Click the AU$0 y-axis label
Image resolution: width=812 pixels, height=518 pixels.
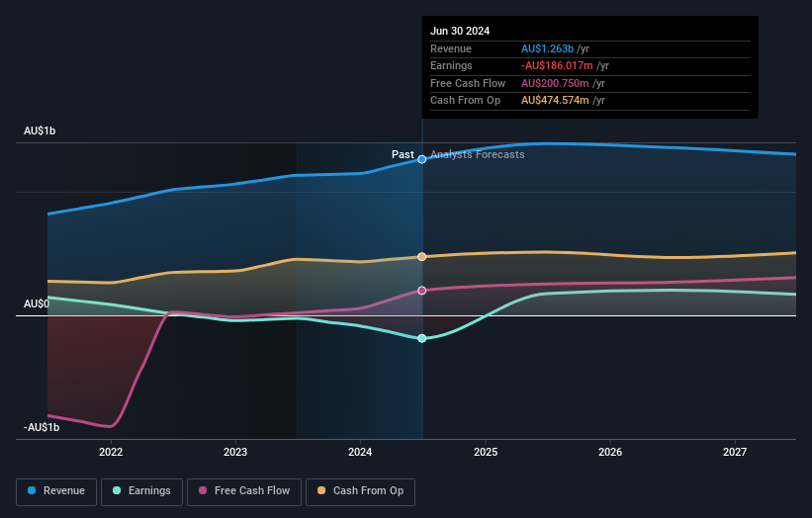37,303
